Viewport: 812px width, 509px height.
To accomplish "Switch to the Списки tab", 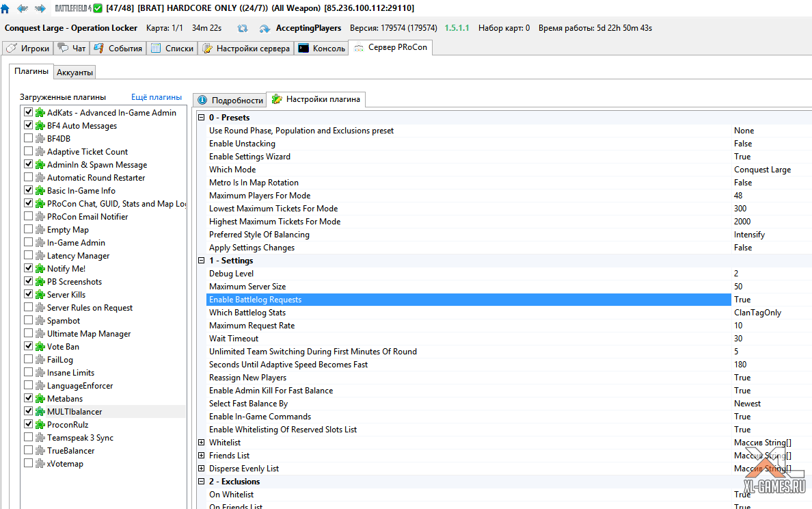I will click(x=172, y=48).
